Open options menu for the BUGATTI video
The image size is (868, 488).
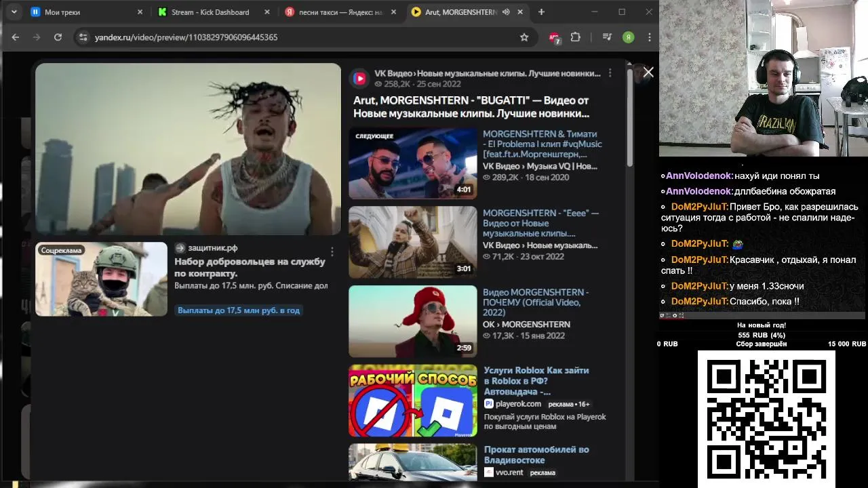(x=610, y=73)
